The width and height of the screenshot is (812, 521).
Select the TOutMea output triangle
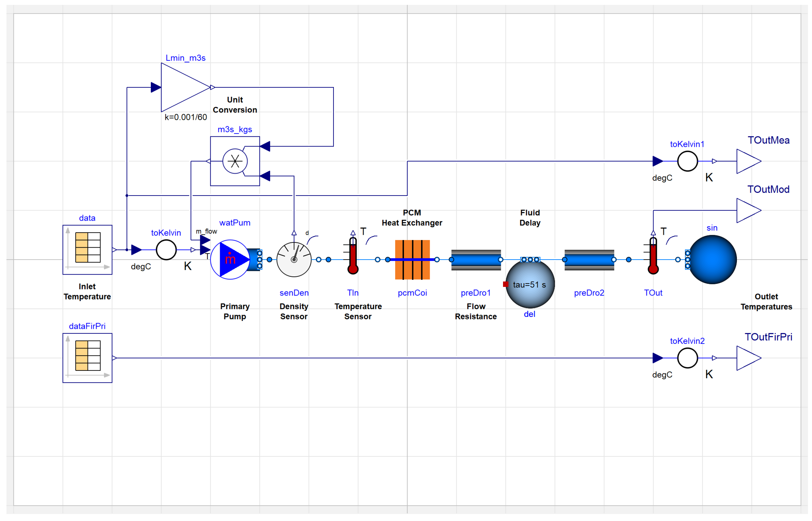pyautogui.click(x=748, y=161)
